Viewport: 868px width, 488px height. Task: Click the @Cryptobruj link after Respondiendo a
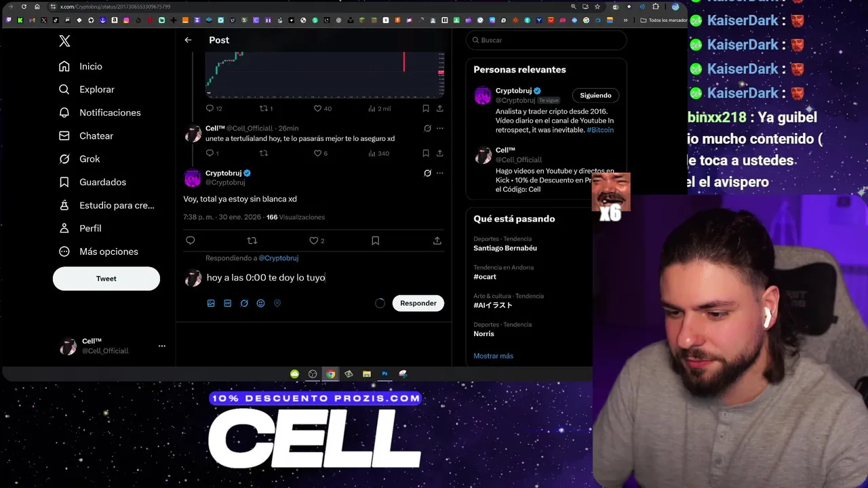tap(278, 258)
